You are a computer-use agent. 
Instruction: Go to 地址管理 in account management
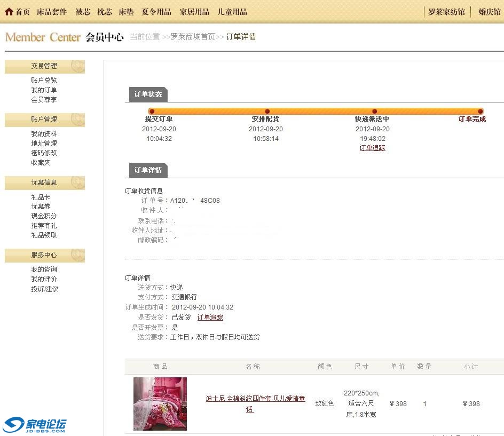44,144
